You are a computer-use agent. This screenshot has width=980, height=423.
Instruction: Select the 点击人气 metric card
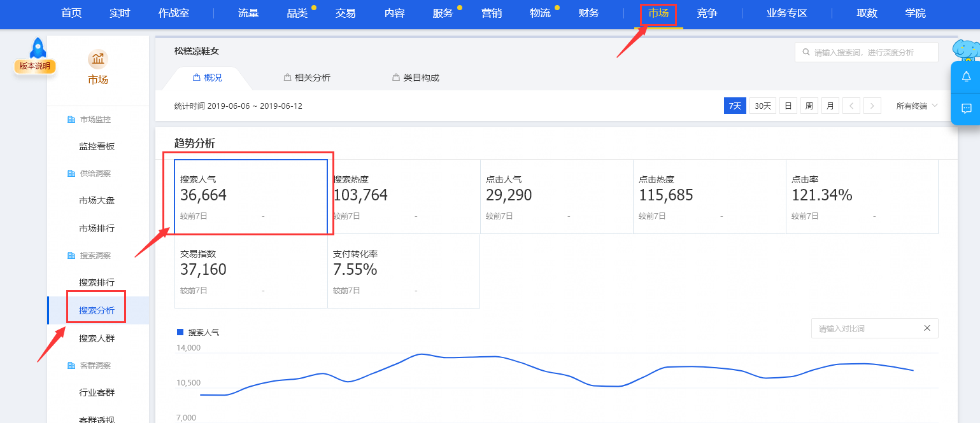[x=557, y=197]
